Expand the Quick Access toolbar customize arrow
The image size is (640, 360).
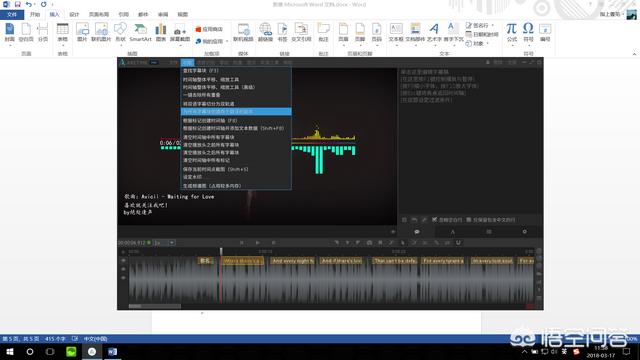click(53, 4)
